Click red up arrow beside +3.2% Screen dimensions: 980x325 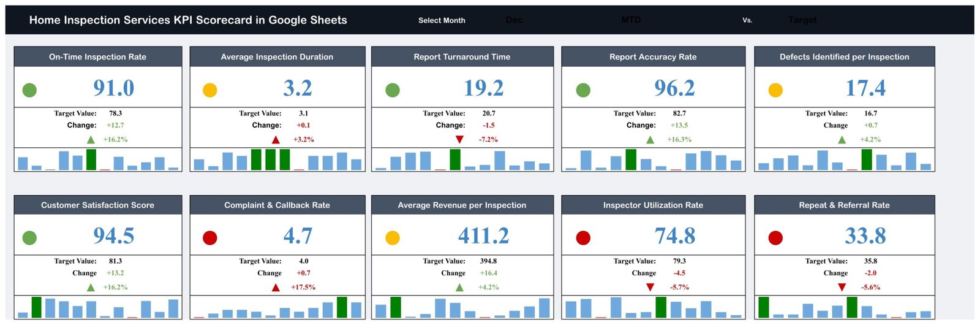276,140
